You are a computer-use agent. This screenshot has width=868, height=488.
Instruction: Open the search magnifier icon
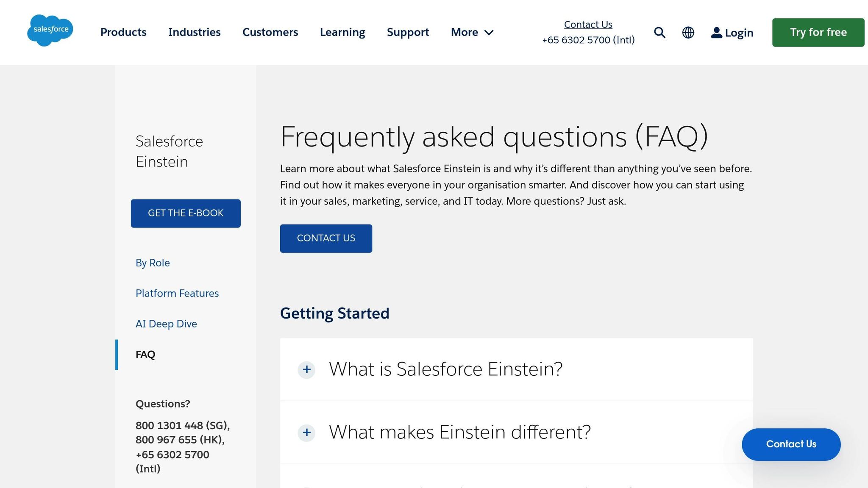[659, 32]
